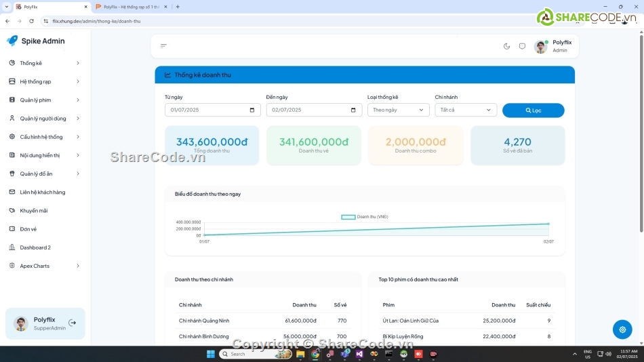This screenshot has width=644, height=362.
Task: Click the Đơn vé ticket icon
Action: click(x=12, y=229)
